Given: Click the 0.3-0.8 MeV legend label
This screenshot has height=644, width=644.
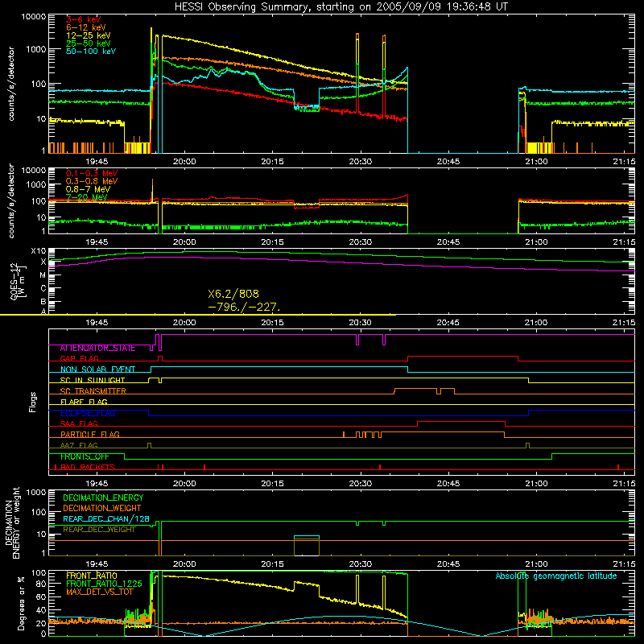Looking at the screenshot, I should 92,181.
